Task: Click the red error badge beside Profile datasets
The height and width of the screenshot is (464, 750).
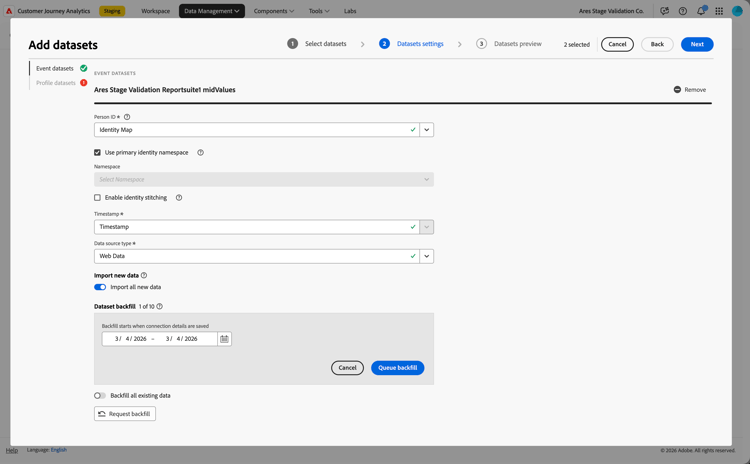Action: [x=84, y=83]
